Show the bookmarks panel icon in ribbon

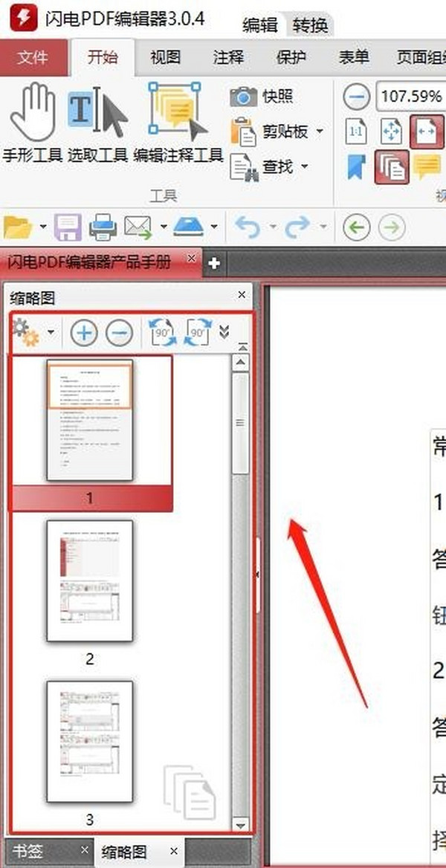click(356, 166)
